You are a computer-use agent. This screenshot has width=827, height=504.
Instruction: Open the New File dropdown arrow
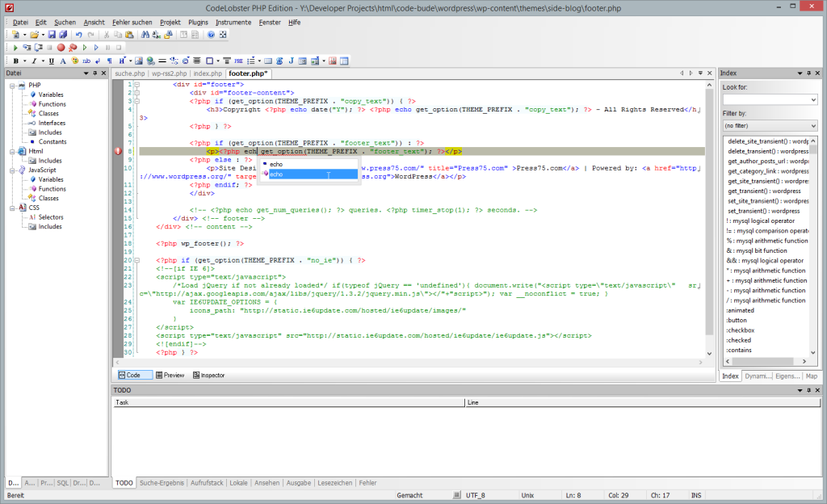tap(24, 33)
